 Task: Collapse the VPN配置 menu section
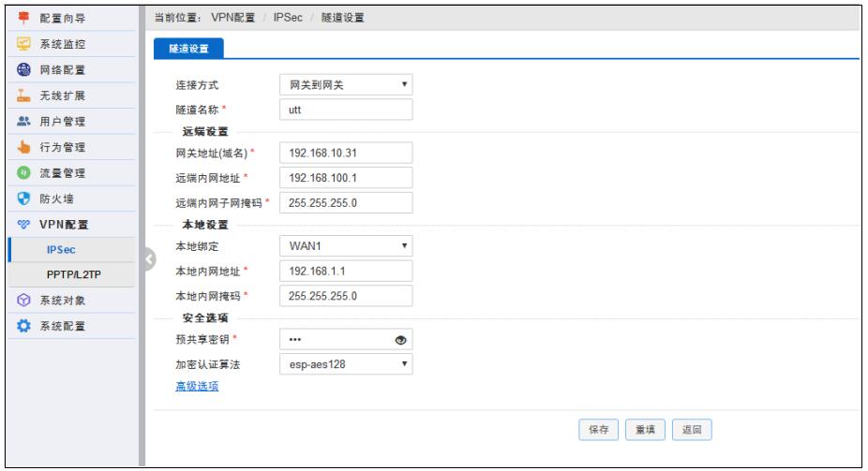click(x=71, y=225)
